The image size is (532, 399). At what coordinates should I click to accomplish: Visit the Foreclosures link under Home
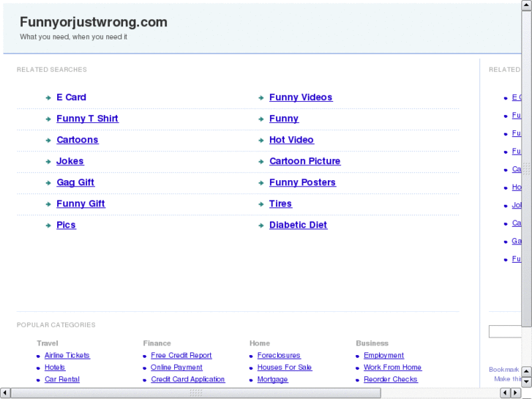click(x=279, y=356)
